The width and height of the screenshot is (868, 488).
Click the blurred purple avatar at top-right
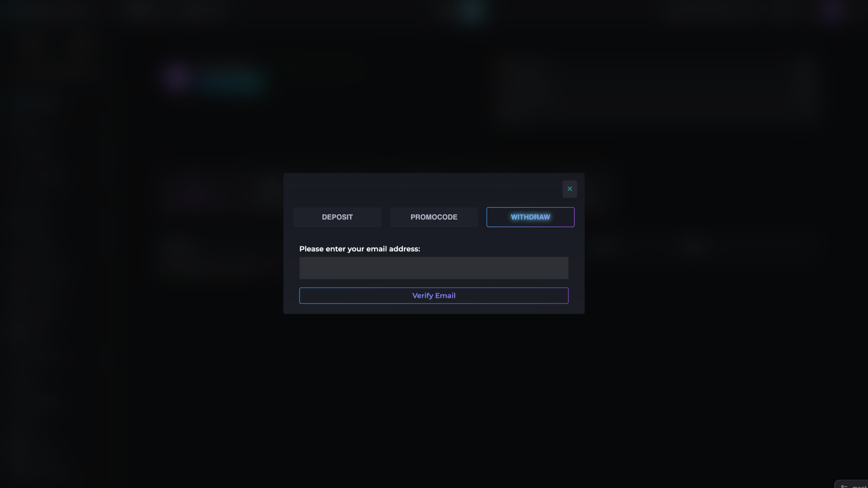(832, 11)
